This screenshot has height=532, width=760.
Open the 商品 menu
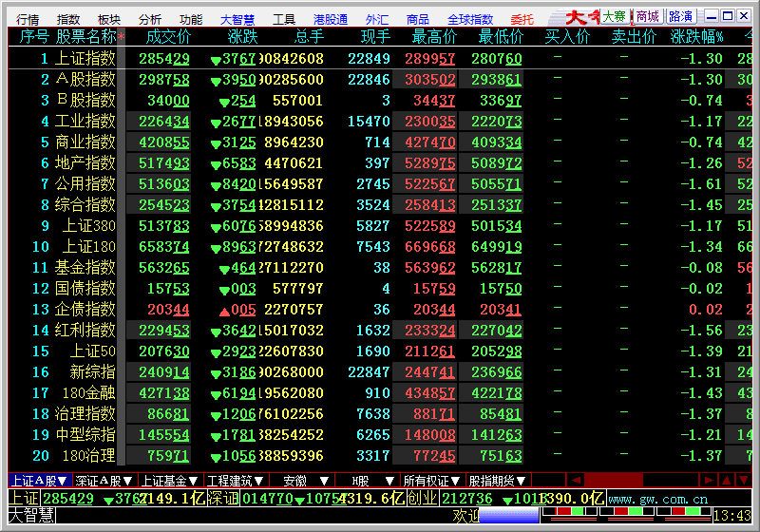pos(417,19)
